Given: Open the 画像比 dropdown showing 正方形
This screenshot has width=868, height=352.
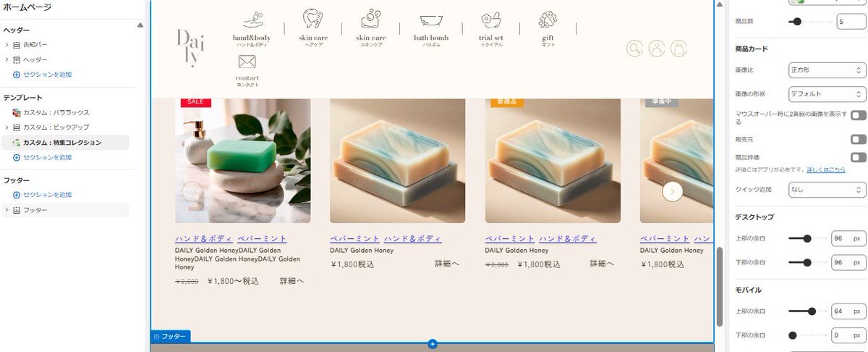Looking at the screenshot, I should pyautogui.click(x=827, y=70).
